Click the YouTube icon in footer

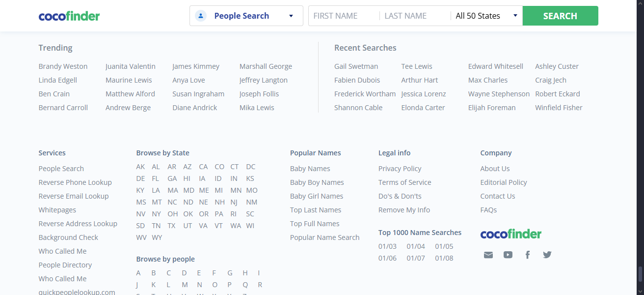[x=508, y=255]
